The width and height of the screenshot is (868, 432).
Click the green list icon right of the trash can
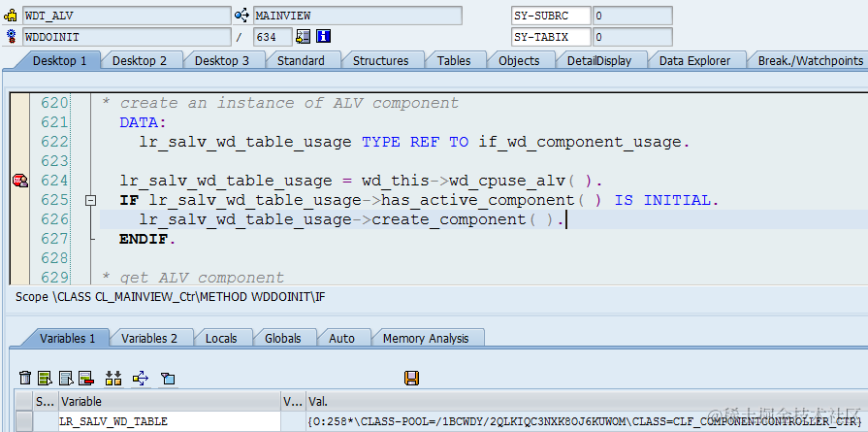point(45,379)
